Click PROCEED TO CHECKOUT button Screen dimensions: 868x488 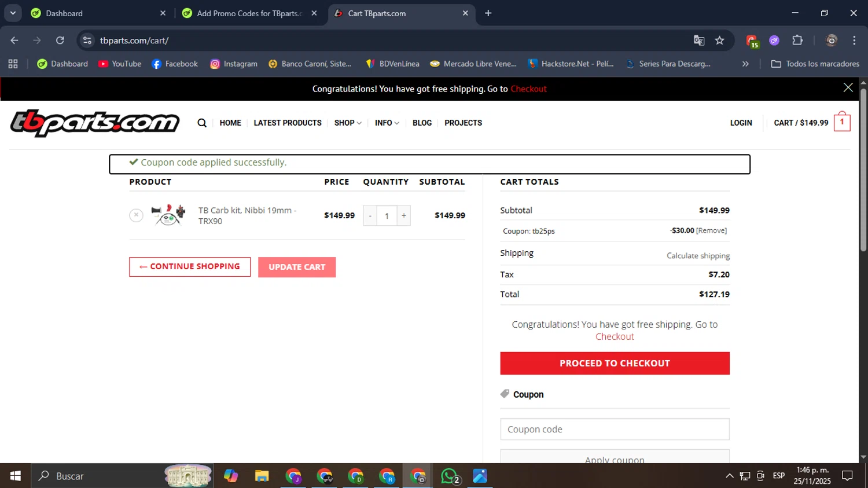pyautogui.click(x=615, y=363)
